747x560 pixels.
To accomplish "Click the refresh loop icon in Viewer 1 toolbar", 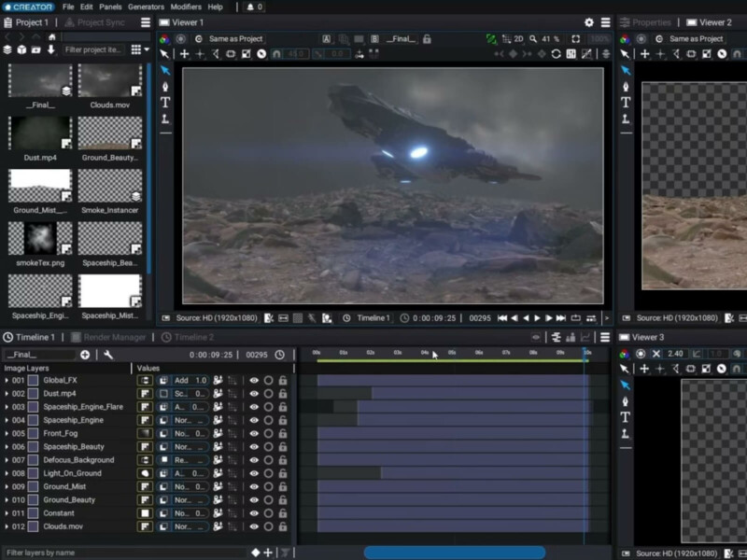I will pos(556,54).
